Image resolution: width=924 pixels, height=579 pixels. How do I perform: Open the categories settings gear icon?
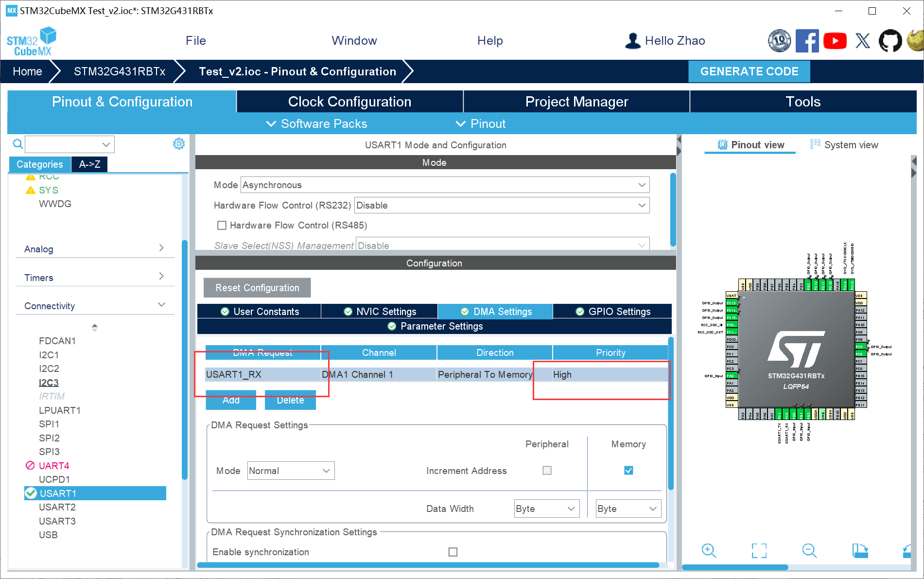click(x=179, y=144)
